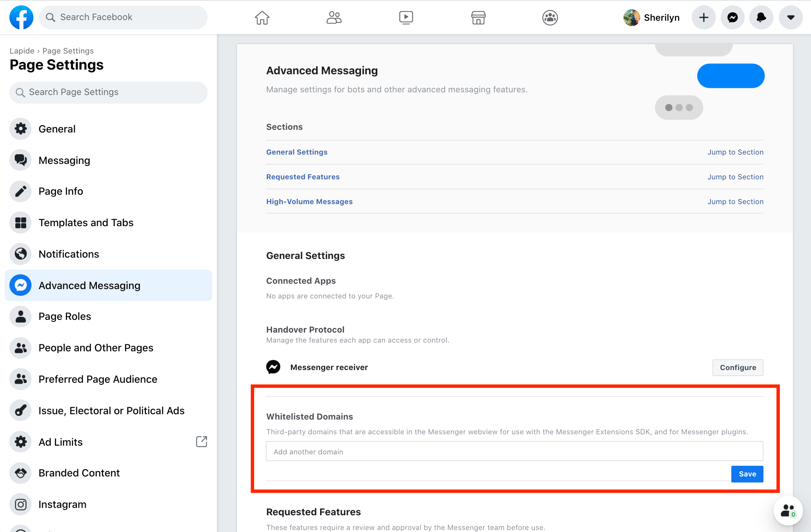The image size is (811, 532).
Task: Open Templates and Tabs settings
Action: coord(85,223)
